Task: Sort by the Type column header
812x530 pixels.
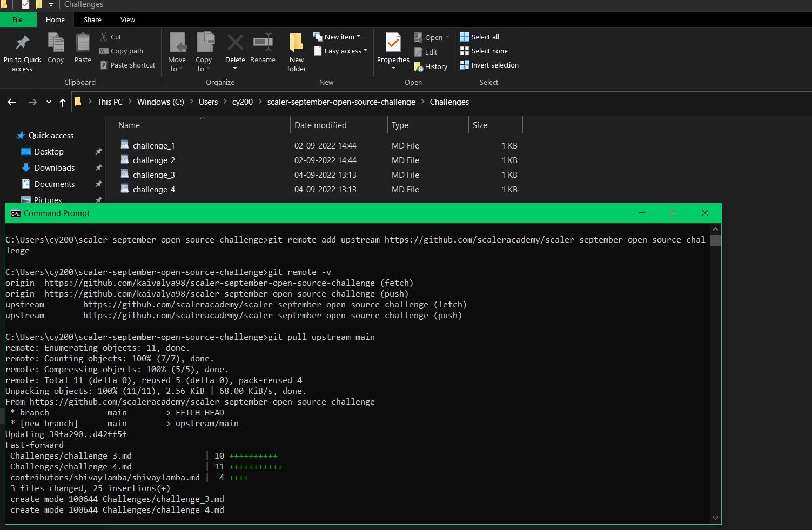Action: pos(400,125)
